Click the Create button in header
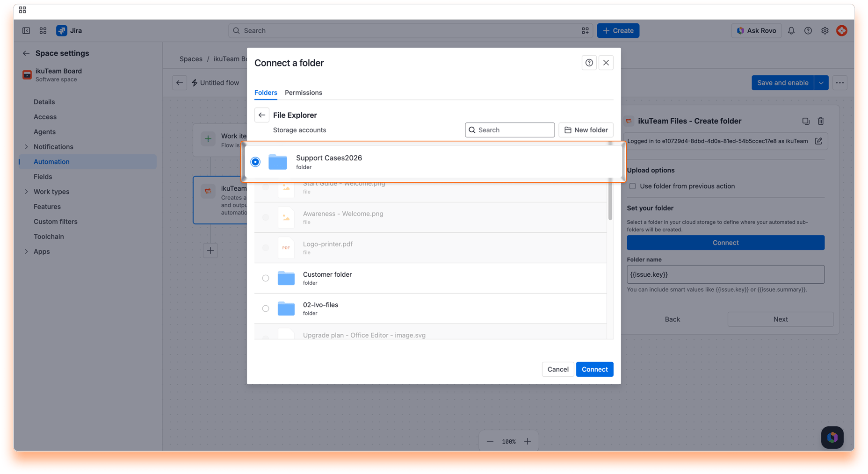Image resolution: width=868 pixels, height=474 pixels. point(618,31)
